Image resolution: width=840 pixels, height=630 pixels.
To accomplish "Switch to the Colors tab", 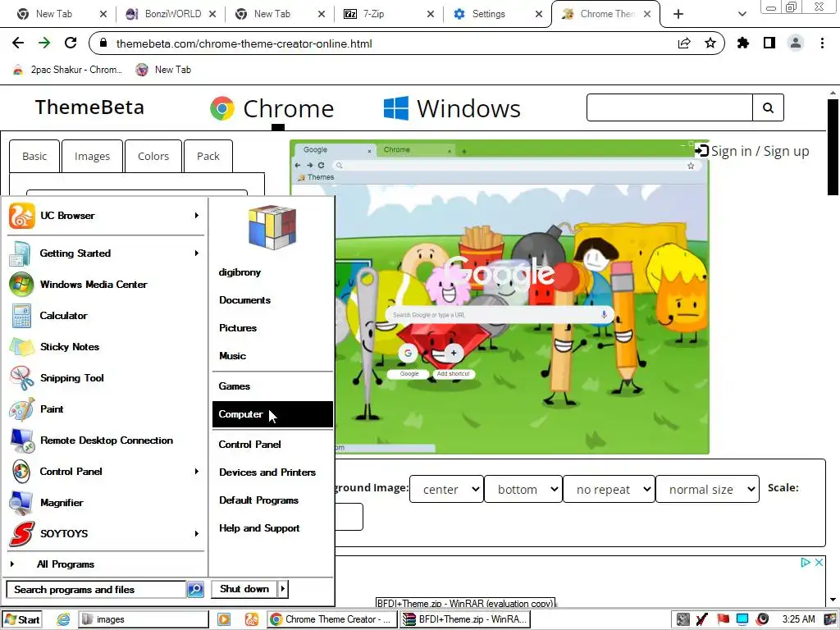I will (153, 156).
